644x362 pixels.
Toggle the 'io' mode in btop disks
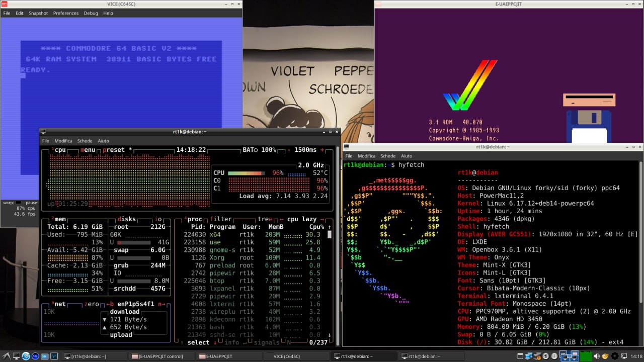click(x=158, y=219)
